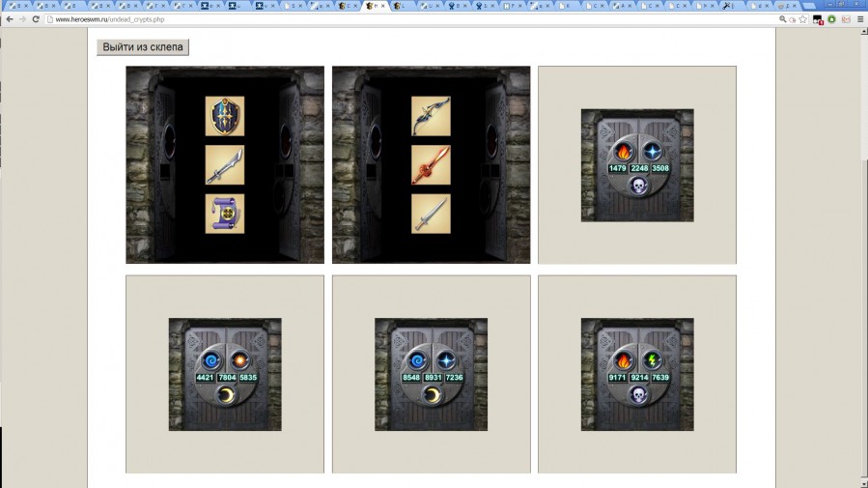
Task: Click the skull rune on door 9171
Action: click(638, 395)
